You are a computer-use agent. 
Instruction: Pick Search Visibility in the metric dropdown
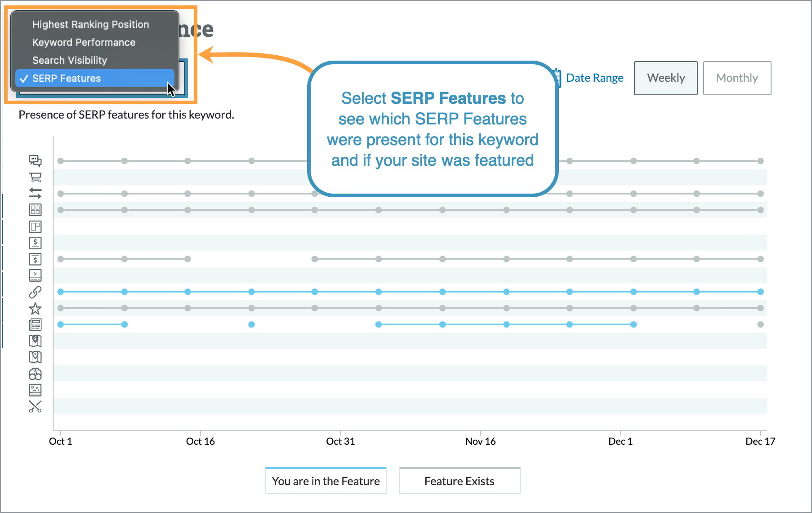tap(70, 60)
